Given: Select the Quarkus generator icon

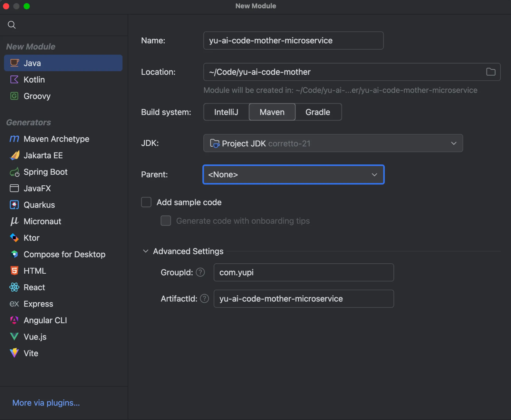Looking at the screenshot, I should pyautogui.click(x=14, y=205).
